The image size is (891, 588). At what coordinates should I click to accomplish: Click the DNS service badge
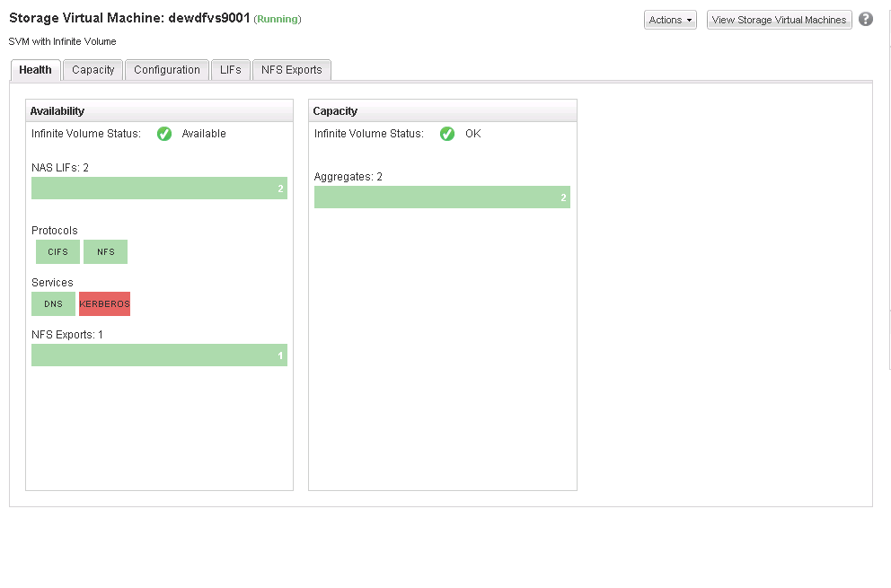(x=54, y=304)
